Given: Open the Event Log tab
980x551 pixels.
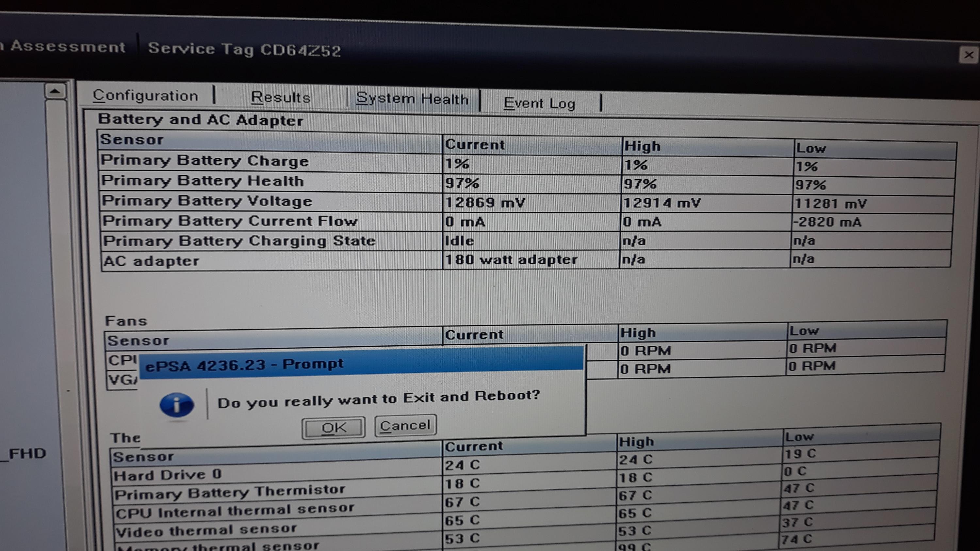Looking at the screenshot, I should [539, 103].
